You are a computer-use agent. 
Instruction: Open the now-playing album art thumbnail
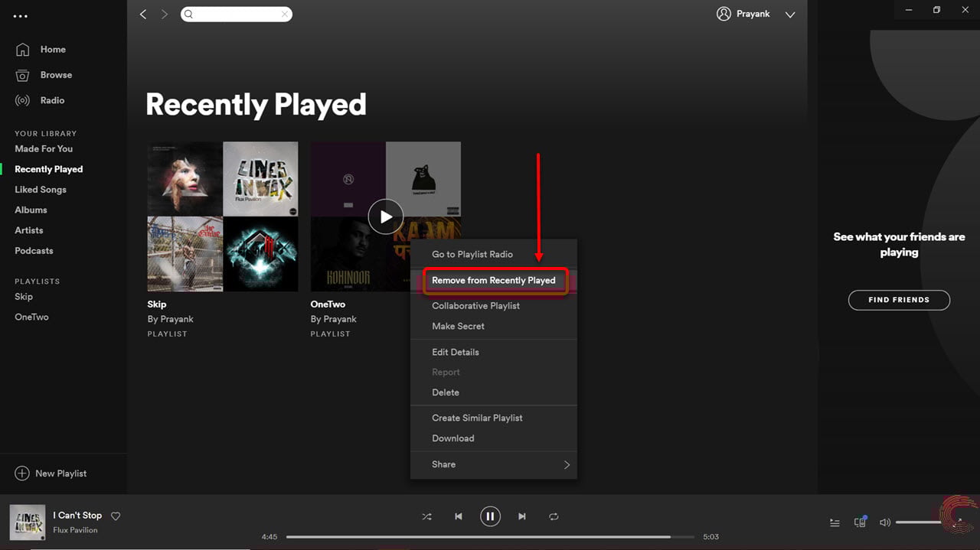[x=27, y=522]
